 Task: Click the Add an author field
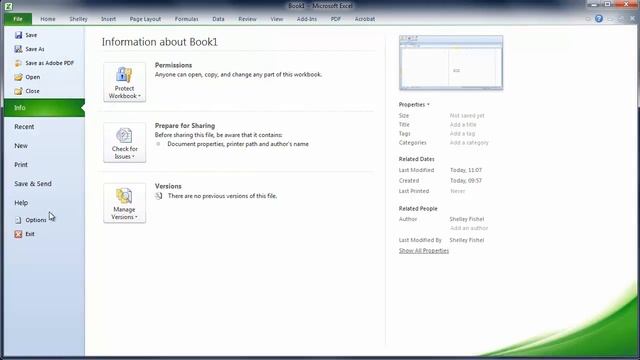click(469, 228)
